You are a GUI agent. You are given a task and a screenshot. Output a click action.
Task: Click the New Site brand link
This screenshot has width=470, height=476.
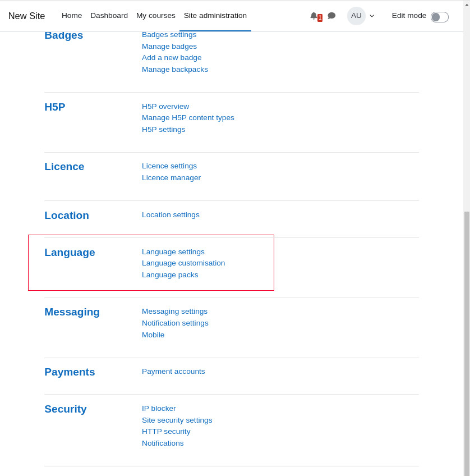coord(26,16)
